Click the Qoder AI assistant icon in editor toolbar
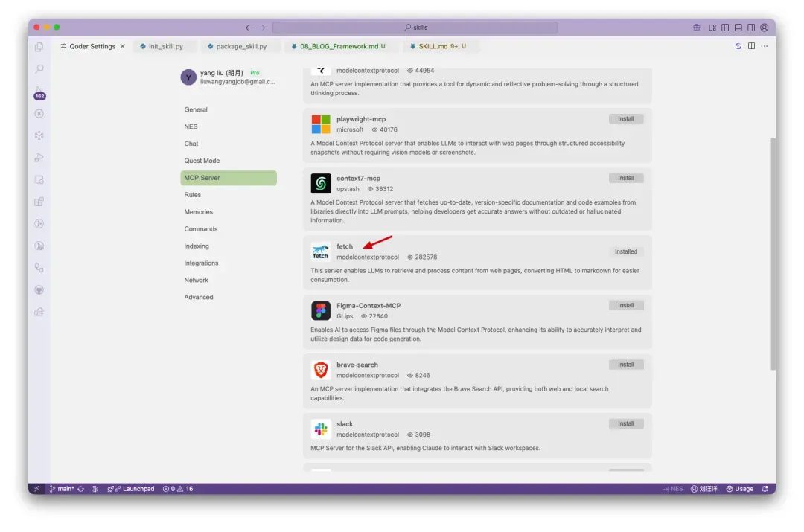This screenshot has height=532, width=804. click(x=738, y=46)
